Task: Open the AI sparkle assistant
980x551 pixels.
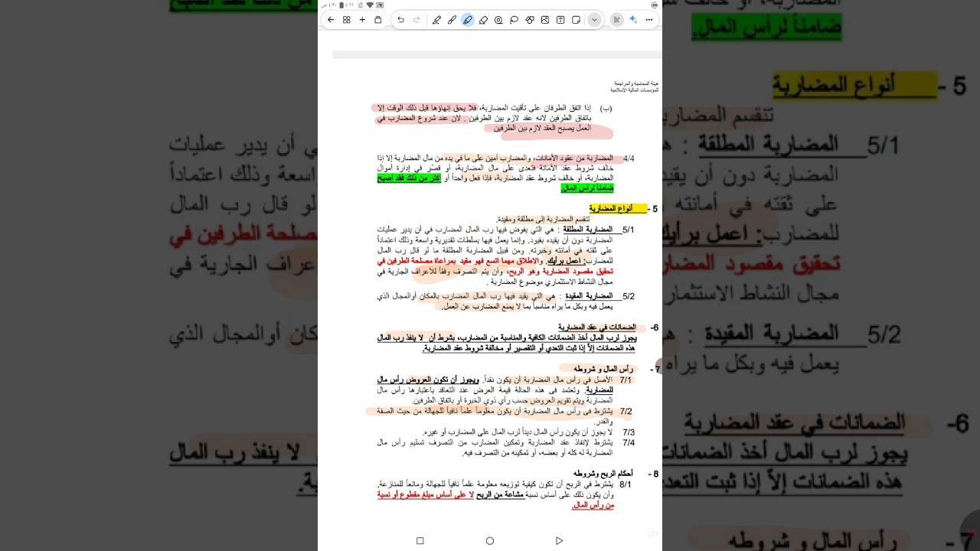Action: (x=633, y=20)
